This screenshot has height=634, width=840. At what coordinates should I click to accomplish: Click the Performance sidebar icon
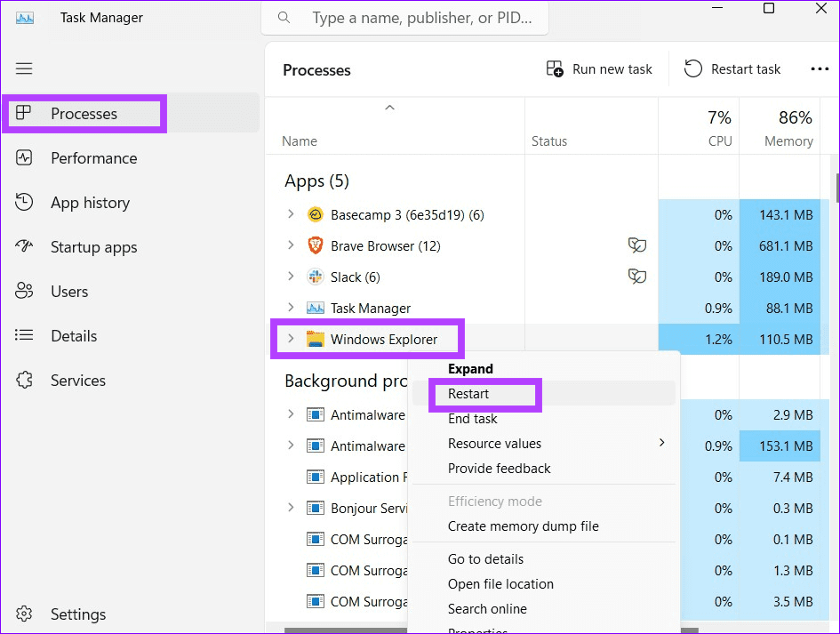point(24,158)
